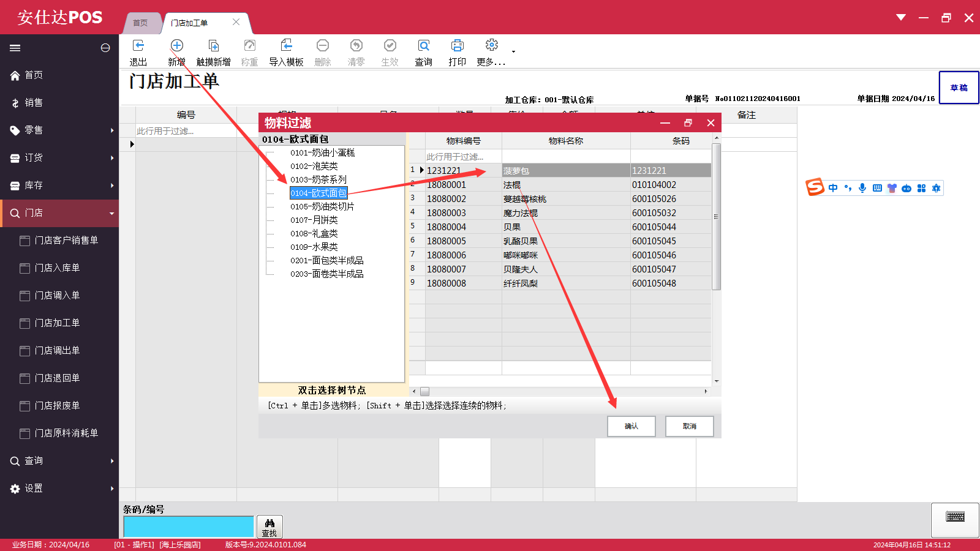The image size is (980, 551).
Task: Click the 退出 exit toolbar icon
Action: (138, 46)
